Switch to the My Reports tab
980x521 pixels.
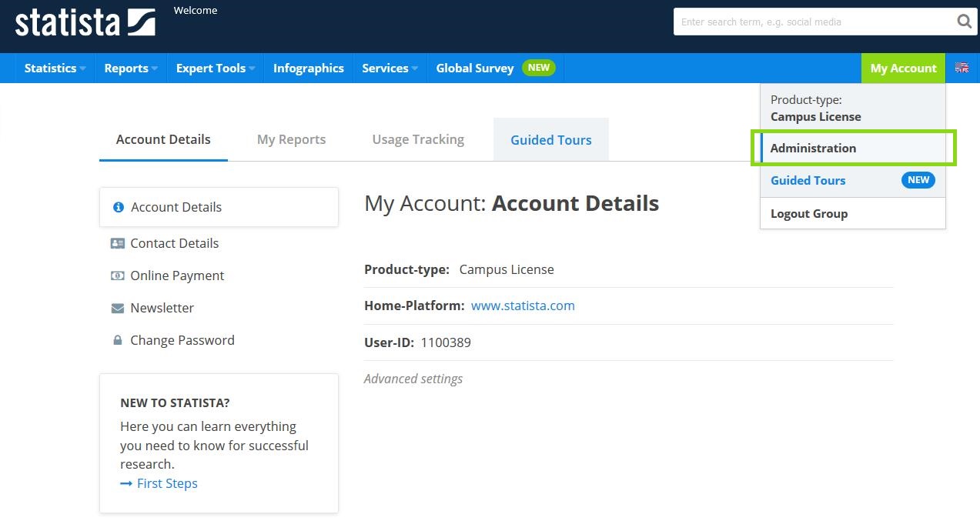[291, 139]
